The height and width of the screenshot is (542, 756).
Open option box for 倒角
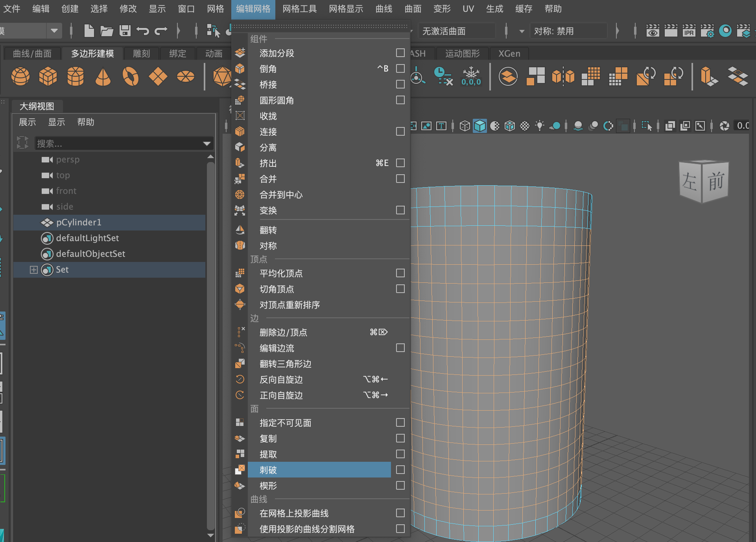(400, 68)
